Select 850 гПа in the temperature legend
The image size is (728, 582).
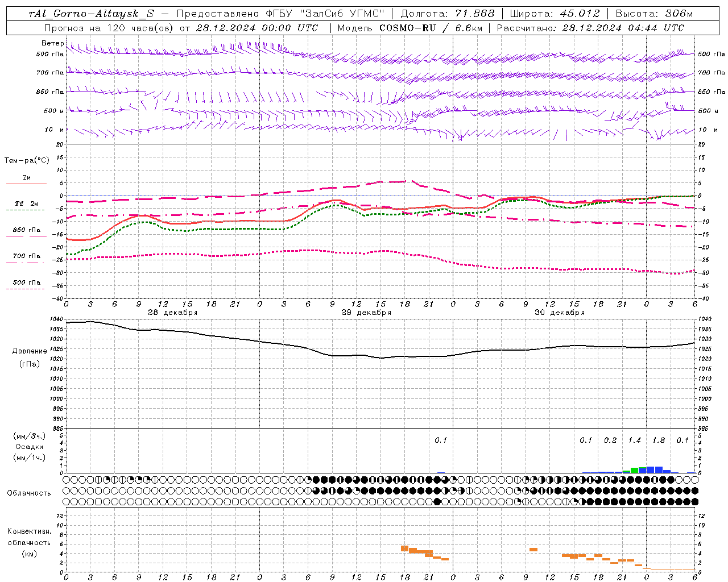pyautogui.click(x=27, y=230)
